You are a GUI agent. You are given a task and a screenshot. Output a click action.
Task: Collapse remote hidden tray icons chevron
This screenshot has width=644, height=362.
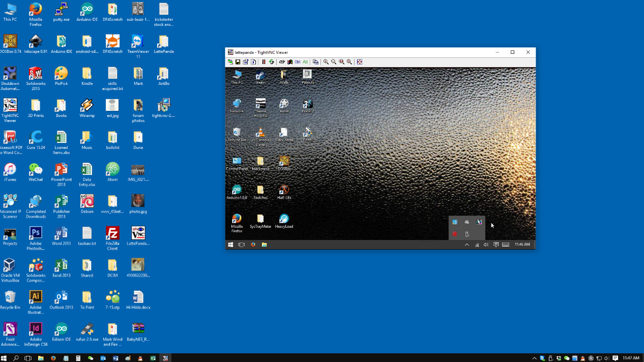click(x=467, y=245)
